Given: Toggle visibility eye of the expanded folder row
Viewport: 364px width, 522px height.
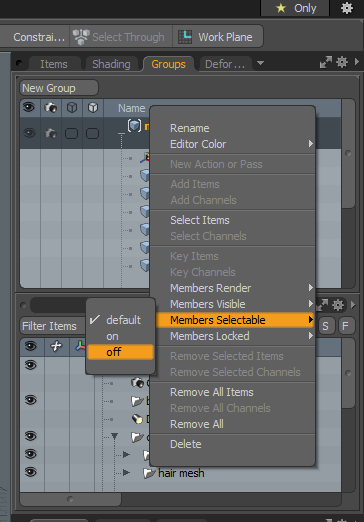Looking at the screenshot, I should (x=31, y=436).
